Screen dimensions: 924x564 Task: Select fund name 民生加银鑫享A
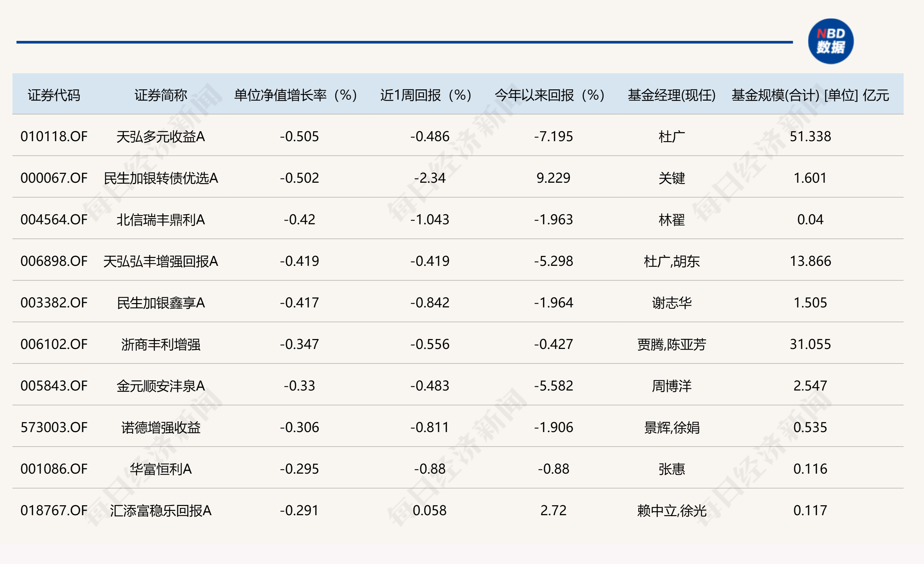[x=161, y=303]
